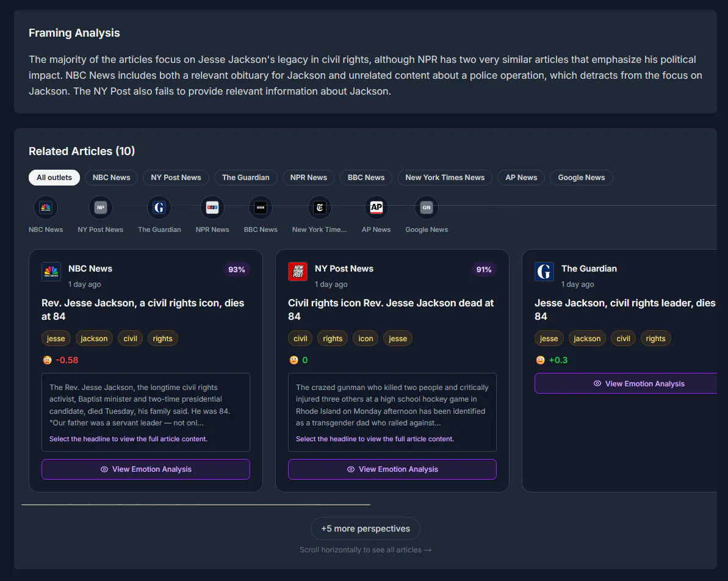
Task: Click 'Scroll horizontally to see all articles' text
Action: [366, 550]
